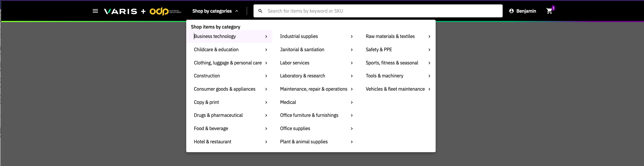Expand Safety & PPE chevron arrow
Image resolution: width=644 pixels, height=166 pixels.
(x=429, y=49)
